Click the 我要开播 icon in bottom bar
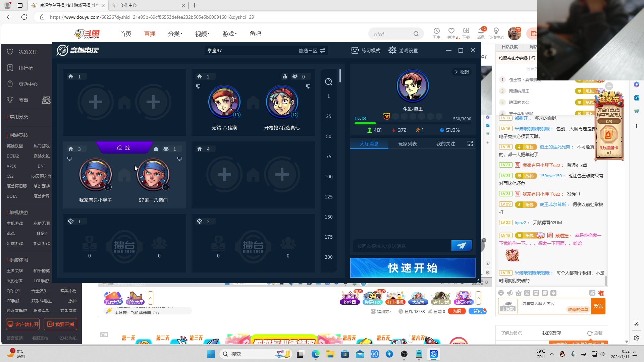 pos(113,298)
